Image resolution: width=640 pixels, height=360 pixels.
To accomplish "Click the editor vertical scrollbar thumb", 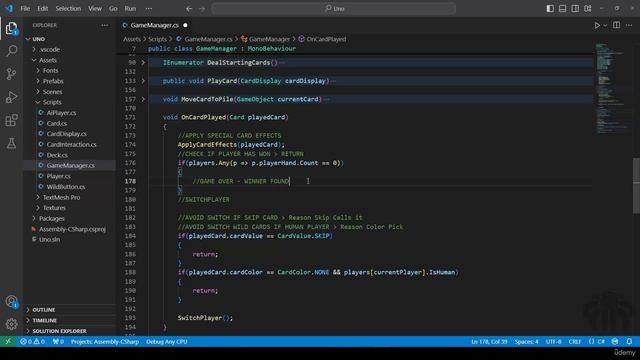I will 636,186.
